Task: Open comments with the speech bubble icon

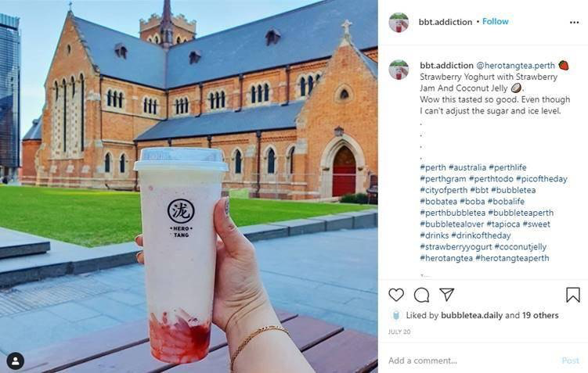Action: 421,295
